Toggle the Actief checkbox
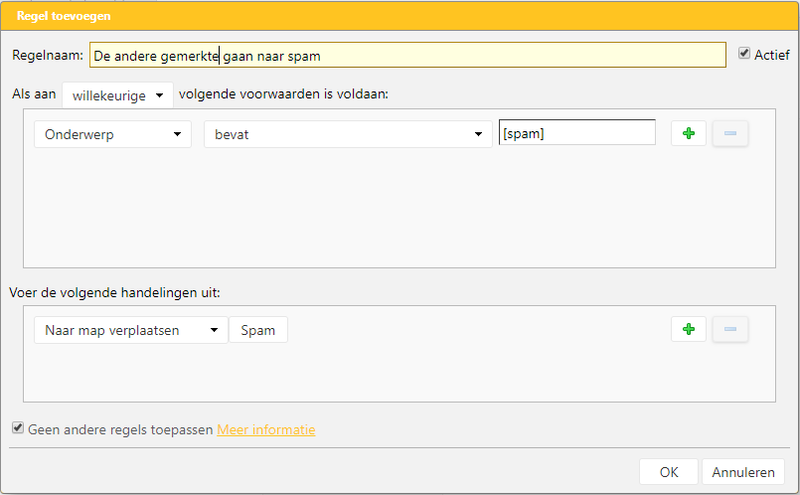The image size is (800, 495). coord(744,54)
